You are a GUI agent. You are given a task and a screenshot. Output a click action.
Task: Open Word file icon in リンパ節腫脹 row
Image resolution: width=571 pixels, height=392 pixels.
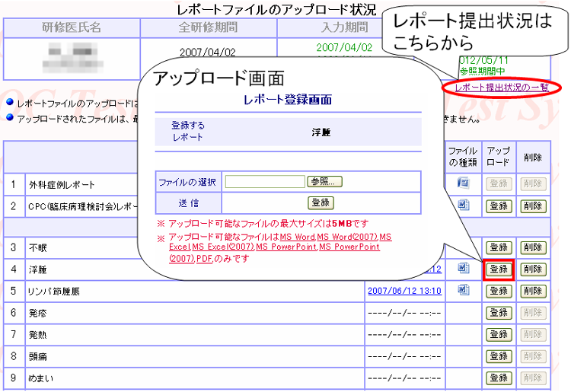463,290
